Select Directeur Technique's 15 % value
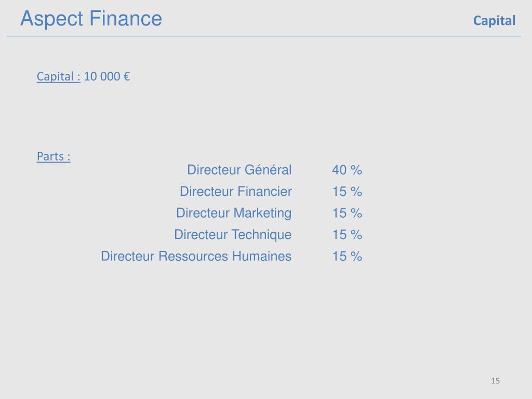532x399 pixels. click(x=347, y=235)
